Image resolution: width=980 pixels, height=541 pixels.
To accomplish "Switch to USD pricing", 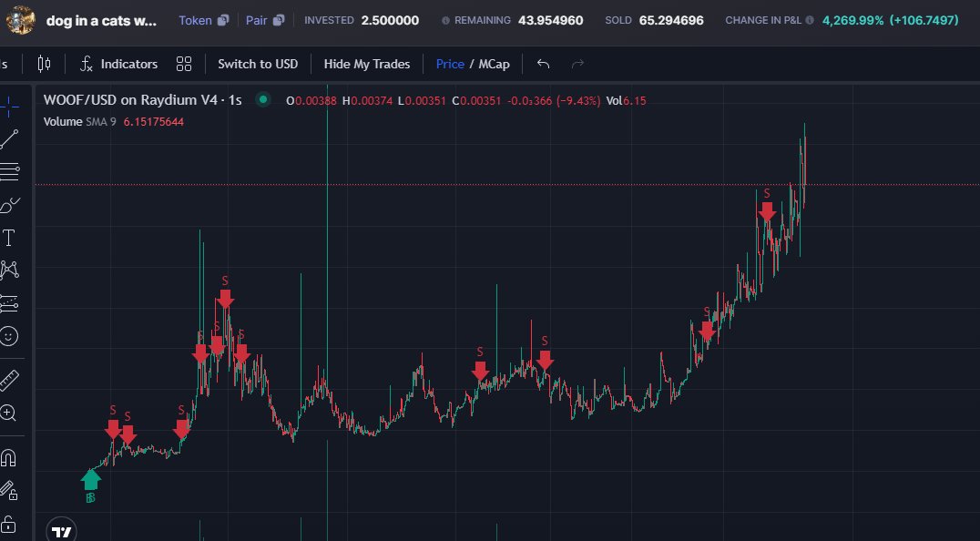I will coord(258,64).
